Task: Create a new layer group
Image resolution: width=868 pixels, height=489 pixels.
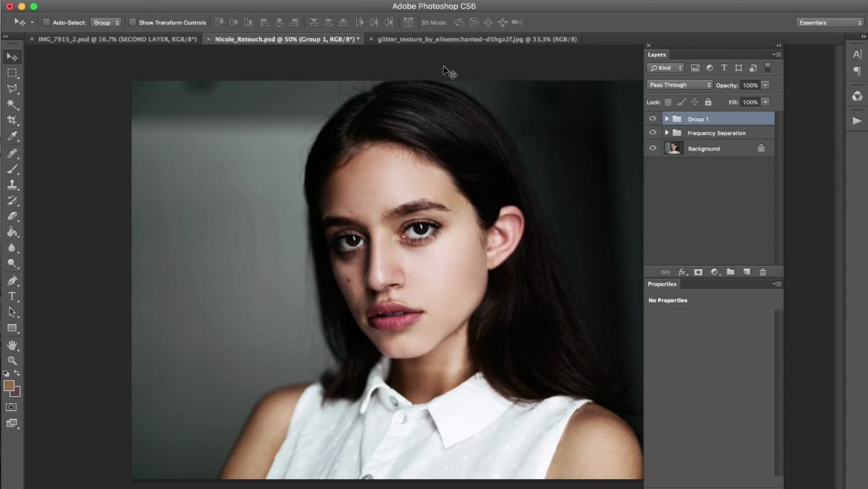Action: (731, 272)
